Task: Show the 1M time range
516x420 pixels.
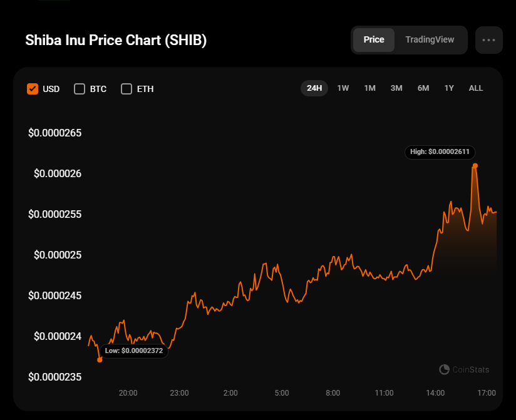Action: [x=369, y=88]
